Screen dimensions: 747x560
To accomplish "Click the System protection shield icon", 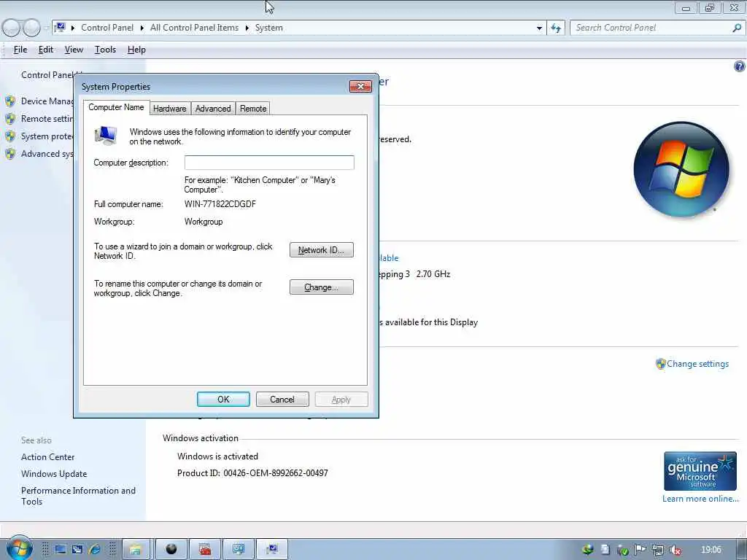I will (x=10, y=136).
